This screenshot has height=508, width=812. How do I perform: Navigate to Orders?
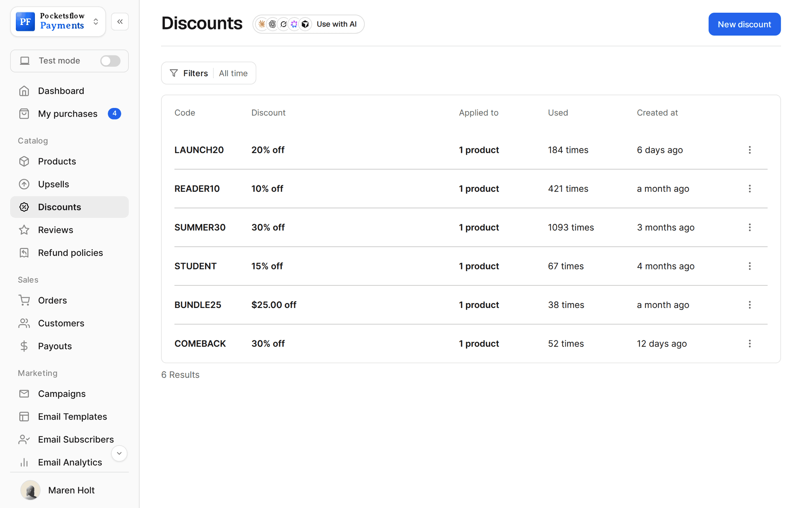pos(69,300)
